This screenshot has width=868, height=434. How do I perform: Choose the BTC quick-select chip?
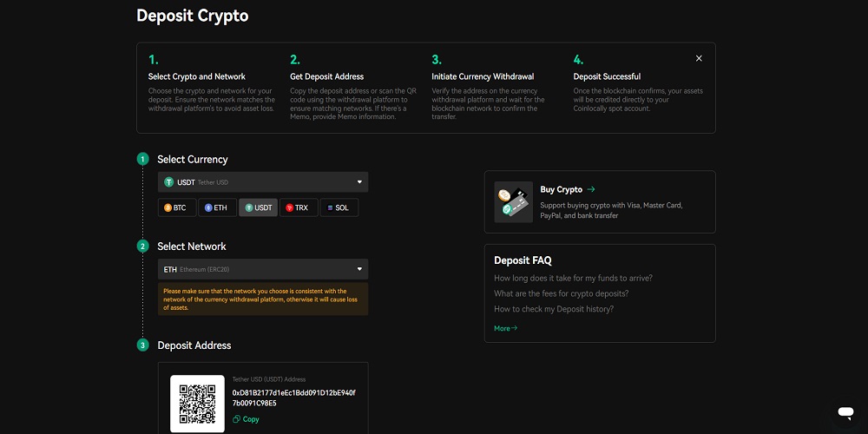coord(176,207)
